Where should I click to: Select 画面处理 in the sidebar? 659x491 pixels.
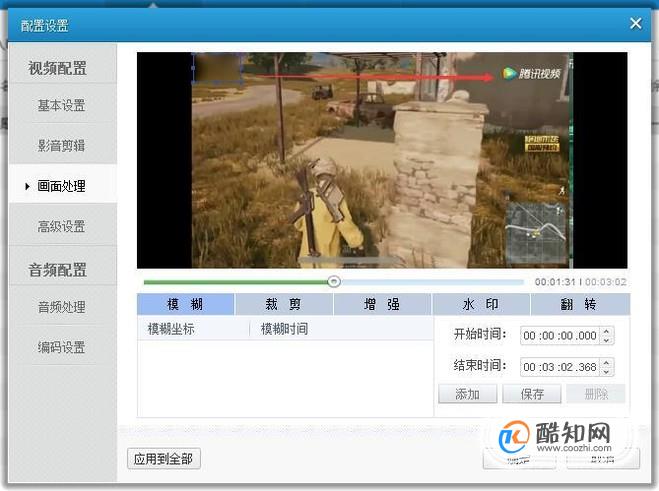[x=61, y=185]
